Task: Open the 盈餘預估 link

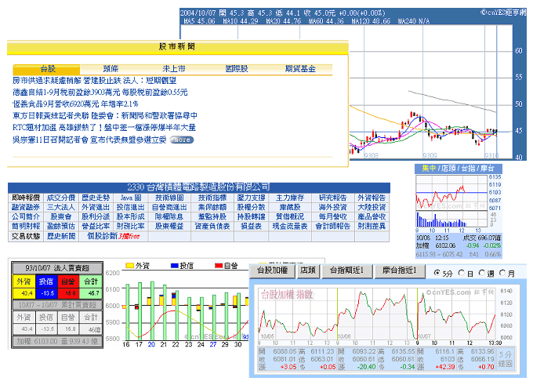Action: point(61,227)
